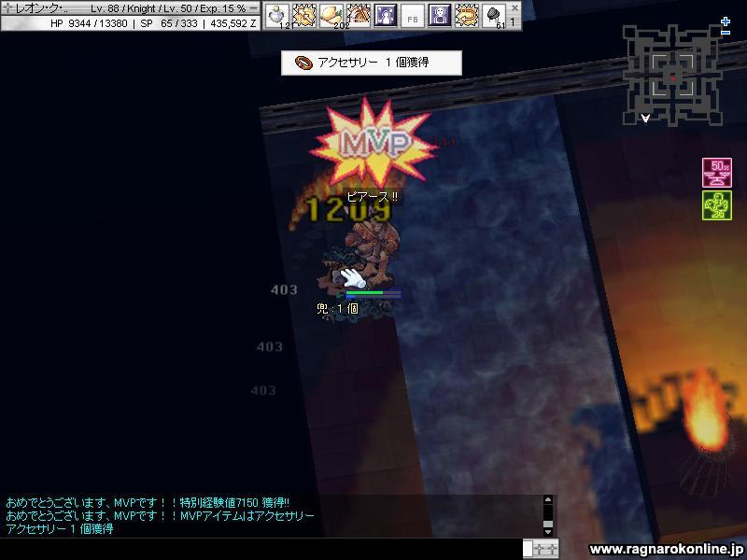Image resolution: width=747 pixels, height=560 pixels.
Task: Click the white chat mode button
Action: (x=528, y=549)
